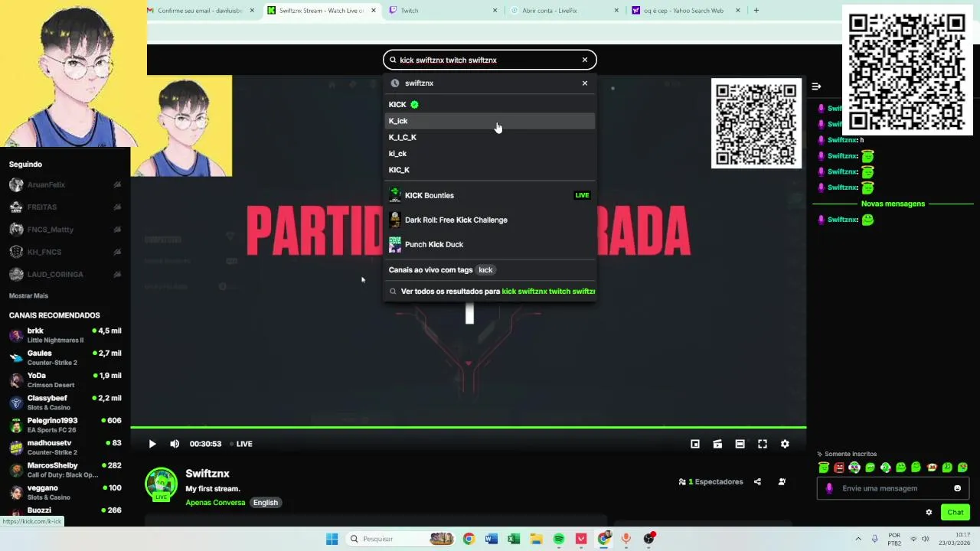Open LAUD_CORINGA followed channel
980x551 pixels.
(x=65, y=274)
